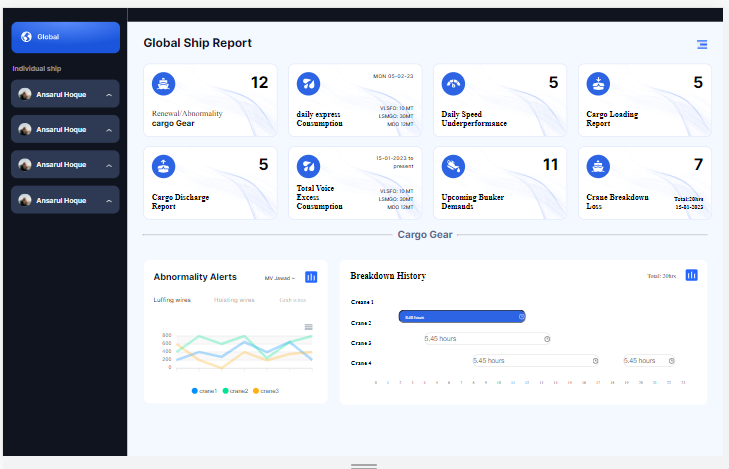Click the bar chart icon in Breakdown History
The height and width of the screenshot is (469, 729).
pos(691,275)
